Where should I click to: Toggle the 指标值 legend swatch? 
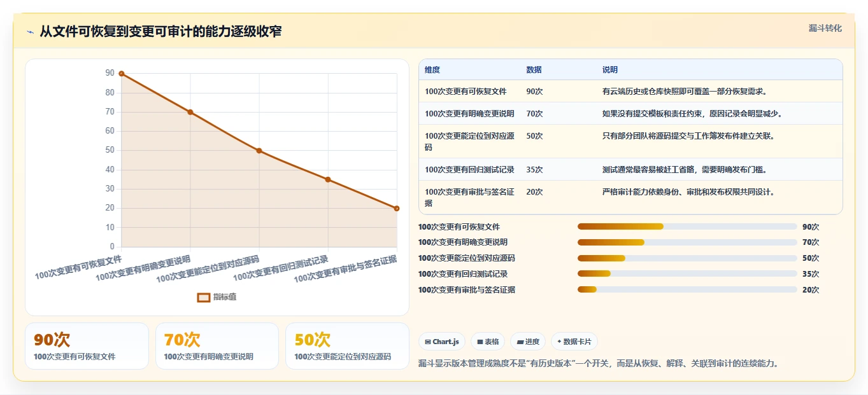click(x=204, y=297)
